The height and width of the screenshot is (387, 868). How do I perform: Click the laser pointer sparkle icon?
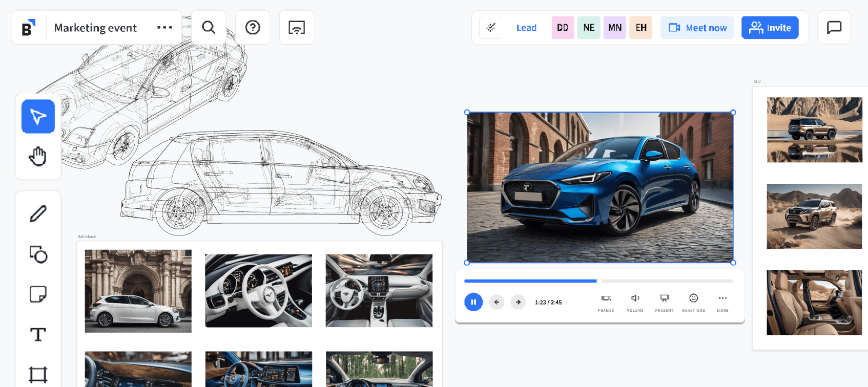[491, 28]
